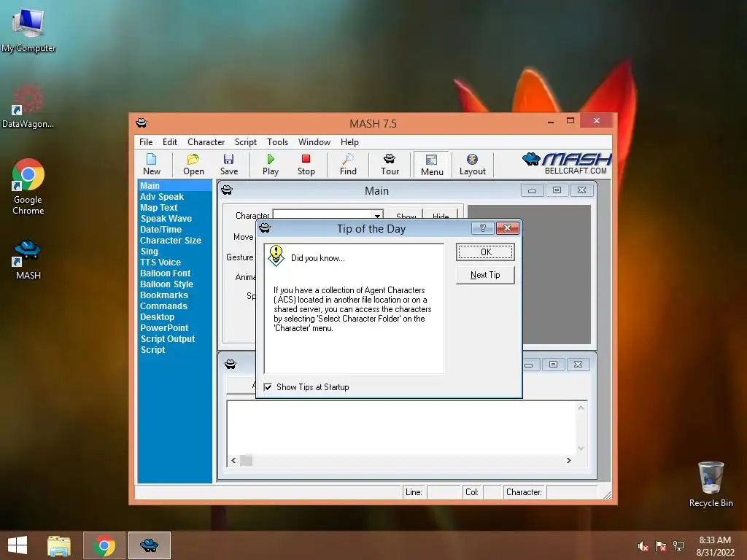The width and height of the screenshot is (747, 560).
Task: Click the lightbulb tip icon
Action: [x=276, y=256]
